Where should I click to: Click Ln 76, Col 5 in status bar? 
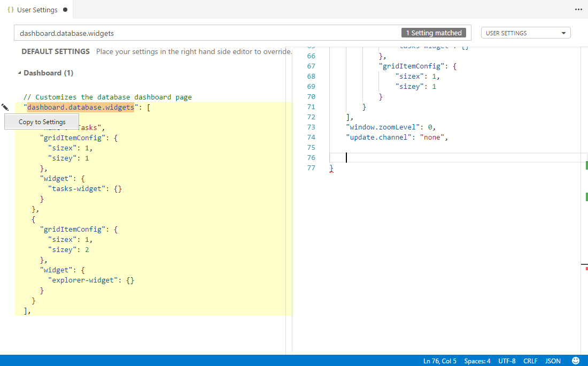pyautogui.click(x=440, y=361)
